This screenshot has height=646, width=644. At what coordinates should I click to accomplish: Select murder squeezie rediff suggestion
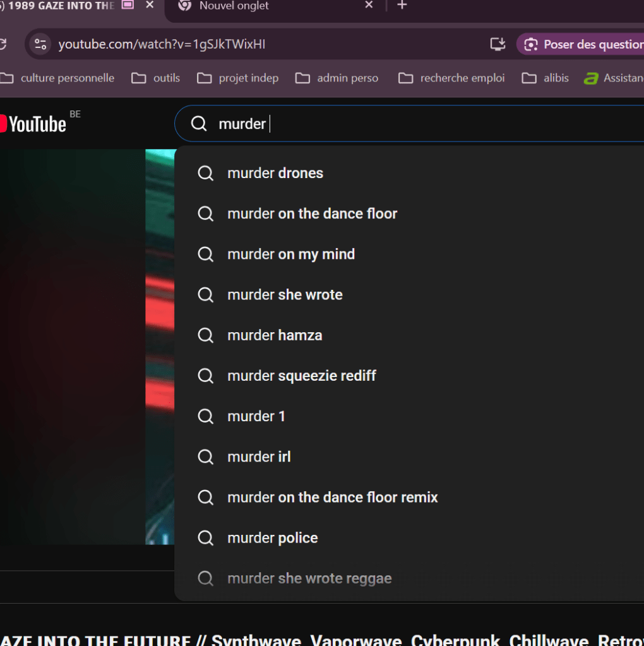[301, 376]
